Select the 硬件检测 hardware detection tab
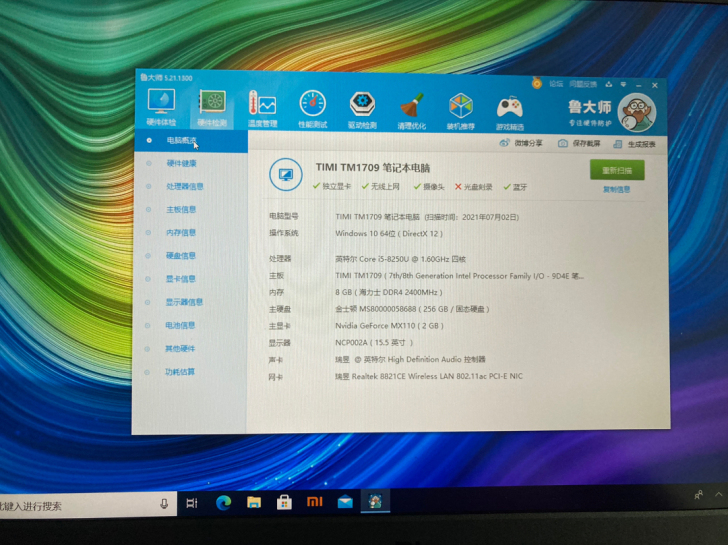 212,108
